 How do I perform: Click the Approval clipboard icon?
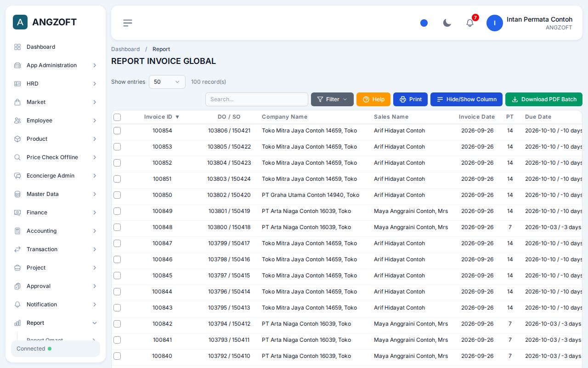click(x=17, y=286)
